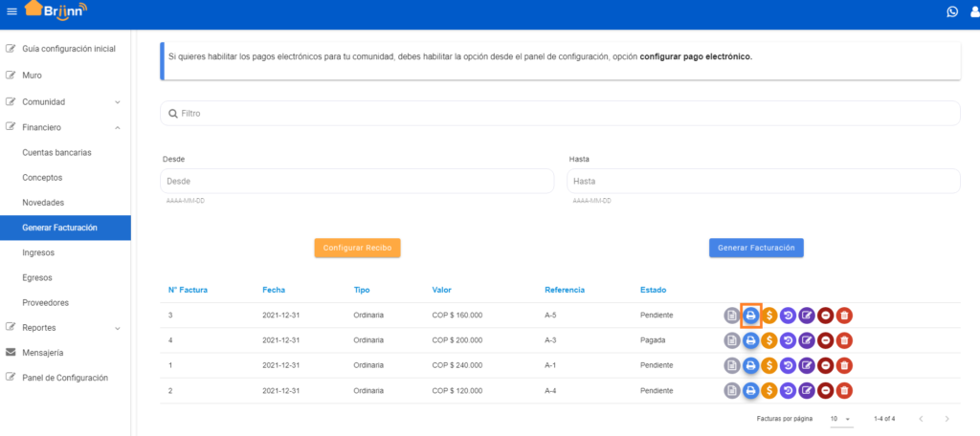Click edit pencil icon for invoice 1
The image size is (980, 436).
click(x=807, y=365)
